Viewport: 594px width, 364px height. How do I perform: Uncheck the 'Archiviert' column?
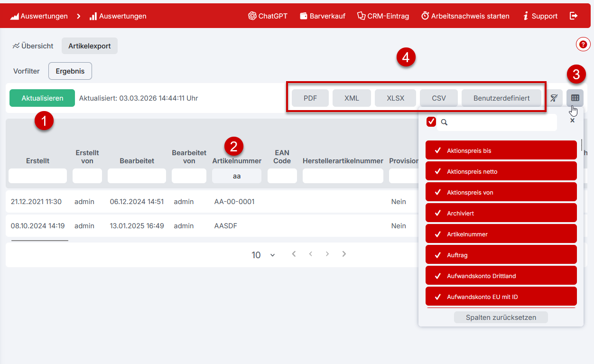pos(501,213)
